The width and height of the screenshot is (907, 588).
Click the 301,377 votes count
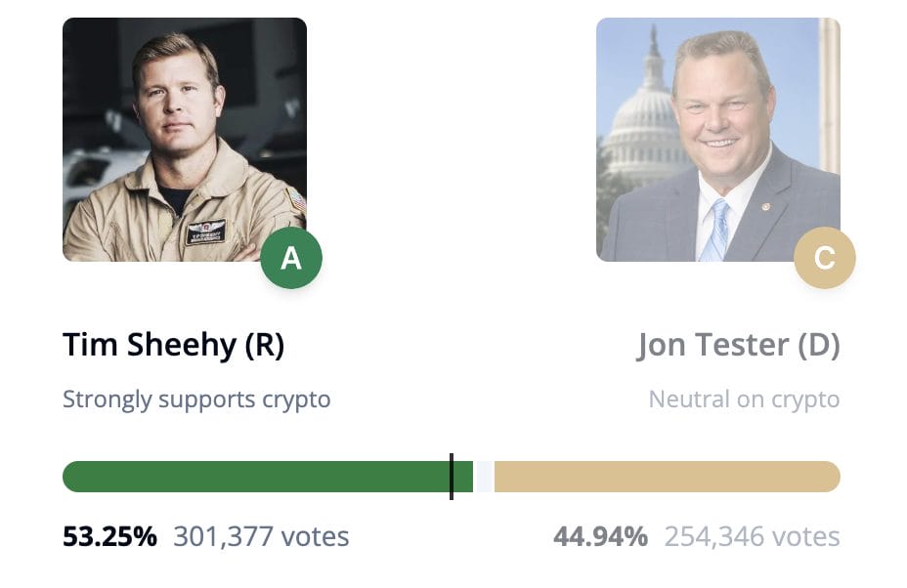click(262, 536)
